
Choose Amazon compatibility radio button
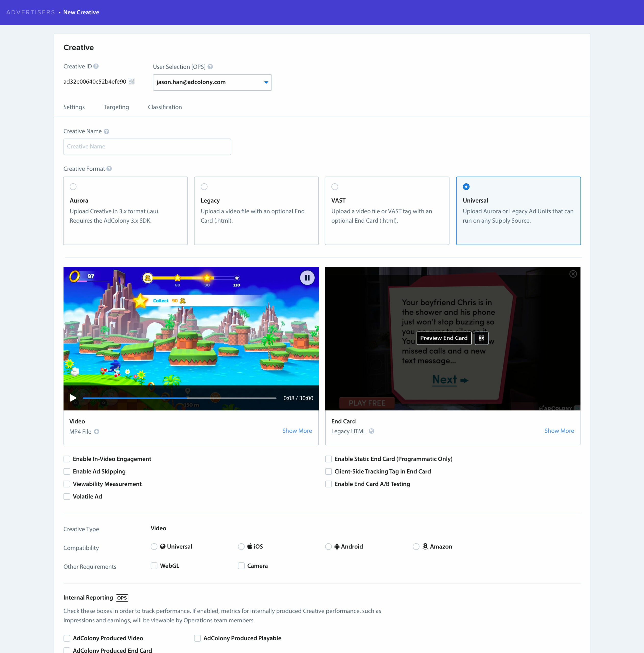coord(416,547)
